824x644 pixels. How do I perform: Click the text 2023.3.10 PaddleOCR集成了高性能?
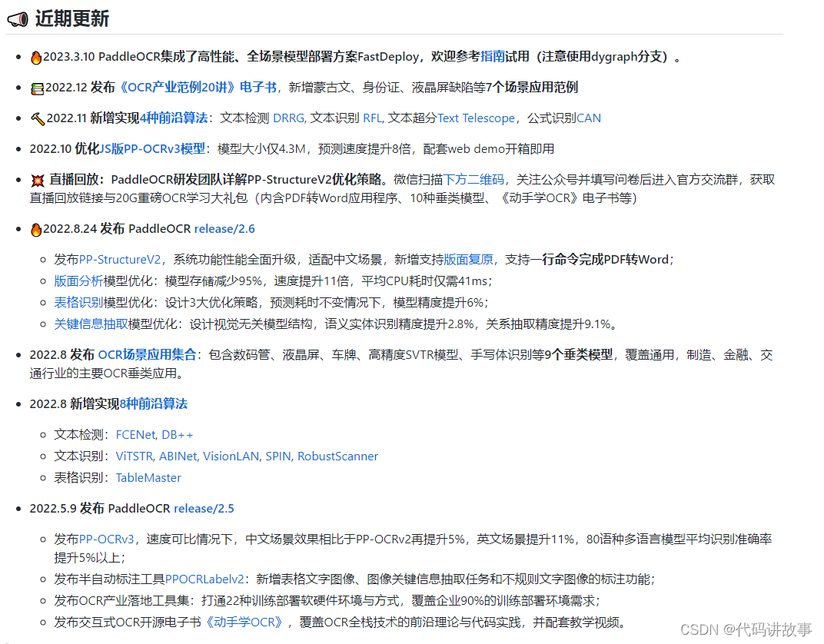[x=138, y=56]
